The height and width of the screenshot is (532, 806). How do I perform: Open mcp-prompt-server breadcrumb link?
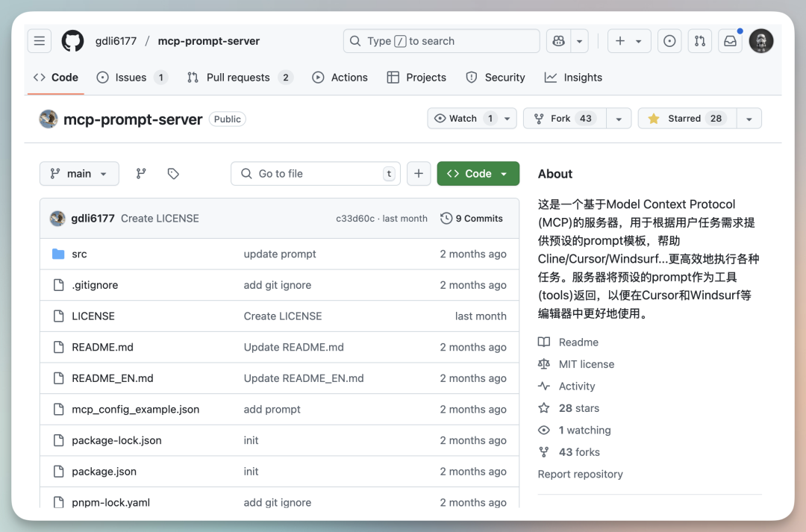209,41
